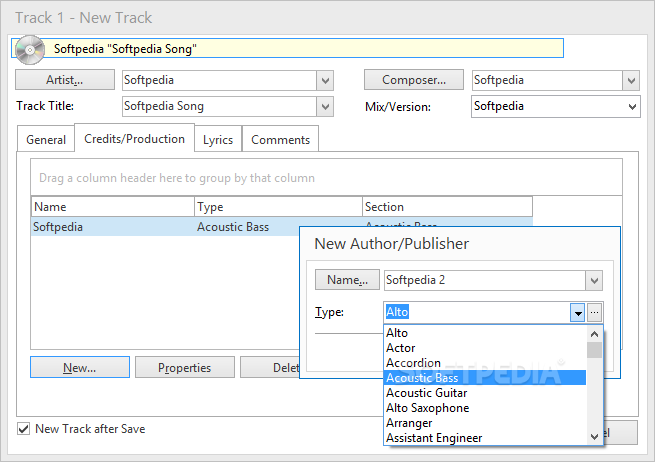Open the Composer dropdown arrow

pyautogui.click(x=631, y=80)
